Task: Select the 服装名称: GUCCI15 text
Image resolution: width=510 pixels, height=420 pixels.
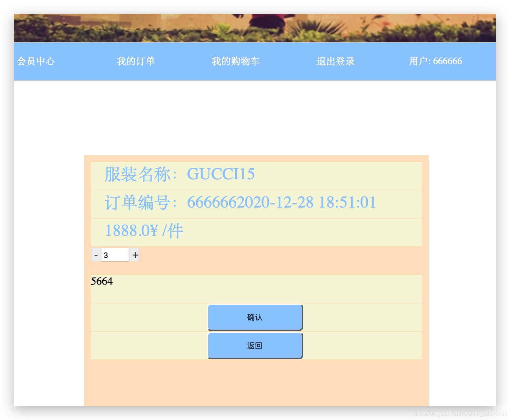Action: [180, 174]
